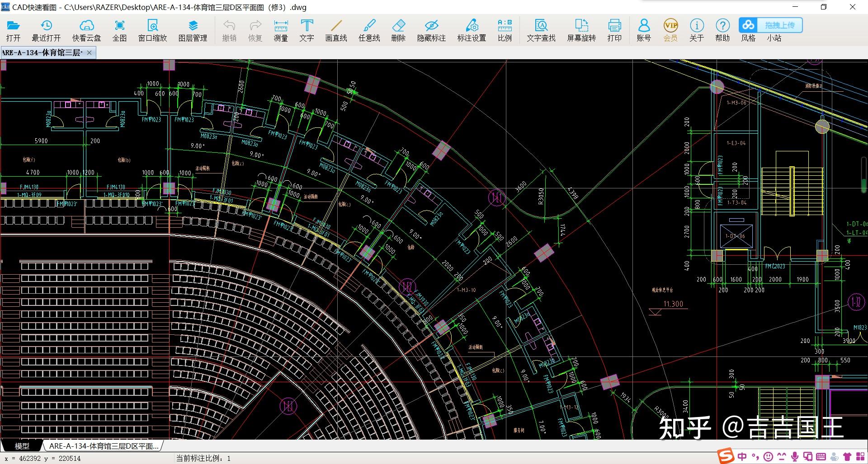Click the 1-E3-04 room label
The width and height of the screenshot is (868, 464).
click(x=736, y=143)
